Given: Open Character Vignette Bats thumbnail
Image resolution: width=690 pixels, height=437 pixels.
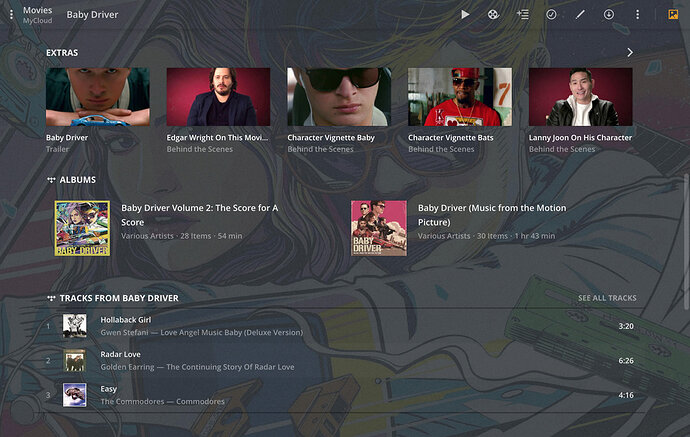Looking at the screenshot, I should pyautogui.click(x=459, y=97).
